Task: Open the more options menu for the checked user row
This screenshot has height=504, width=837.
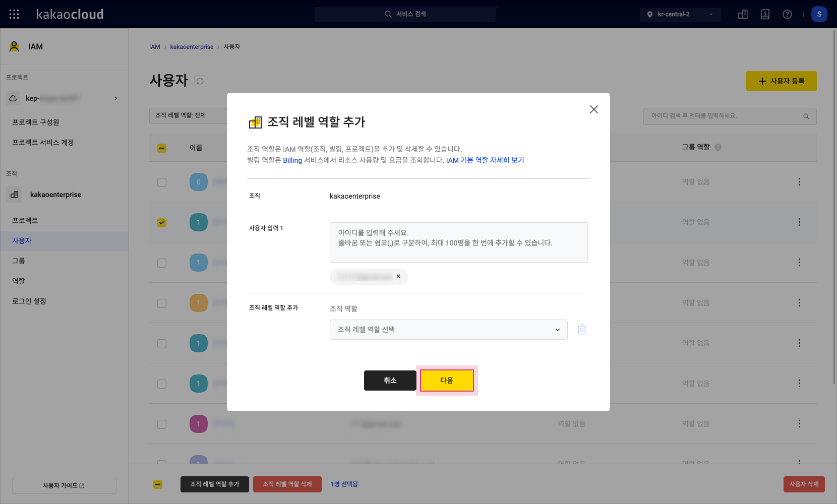Action: pyautogui.click(x=799, y=222)
